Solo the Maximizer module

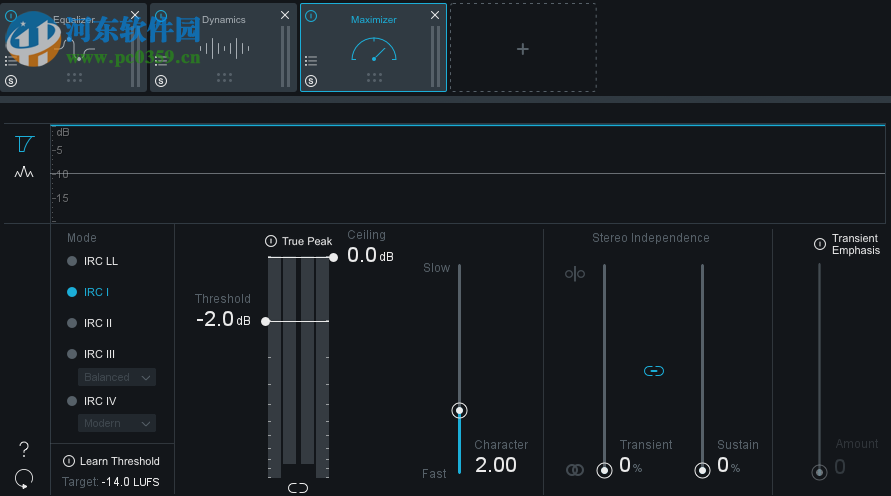[311, 81]
